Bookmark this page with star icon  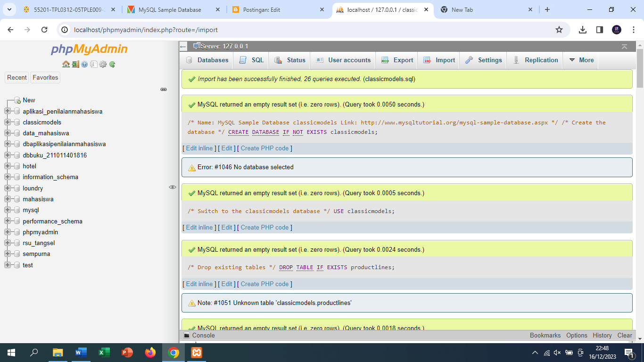[x=559, y=30]
